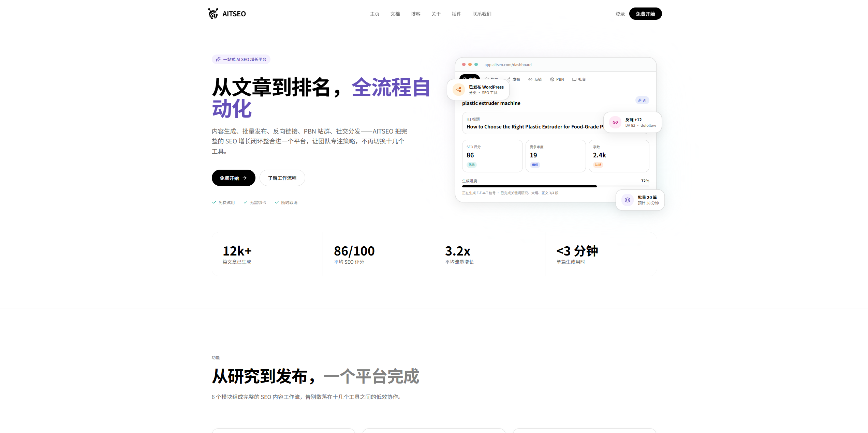Viewport: 868px width, 433px height.
Task: Click the 随时取消 checkmark icon
Action: click(277, 202)
